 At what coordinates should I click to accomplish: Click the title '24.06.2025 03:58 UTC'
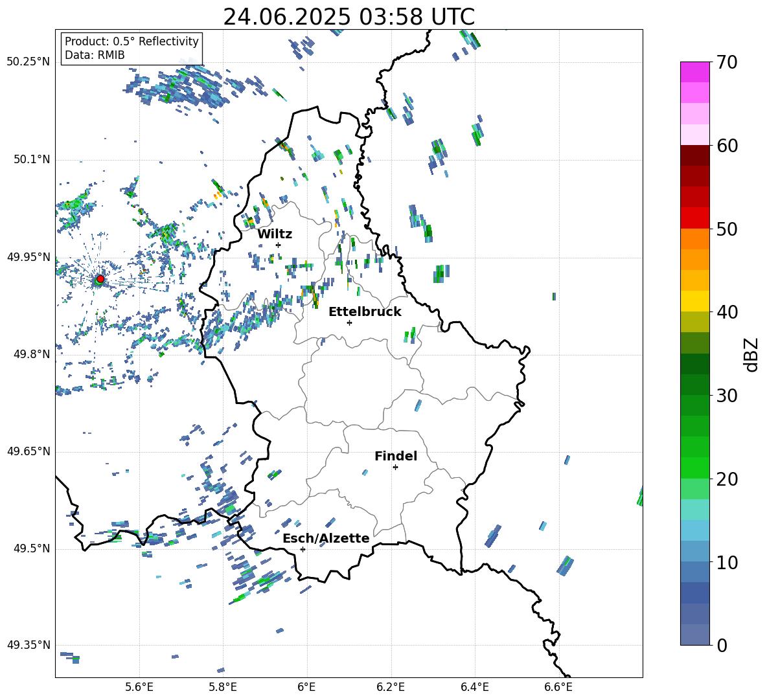point(349,17)
